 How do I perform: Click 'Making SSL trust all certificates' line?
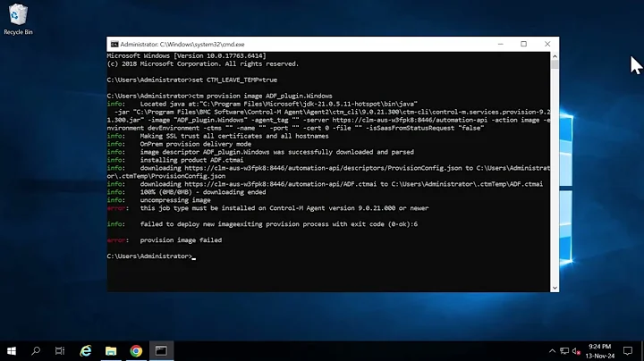click(x=217, y=136)
